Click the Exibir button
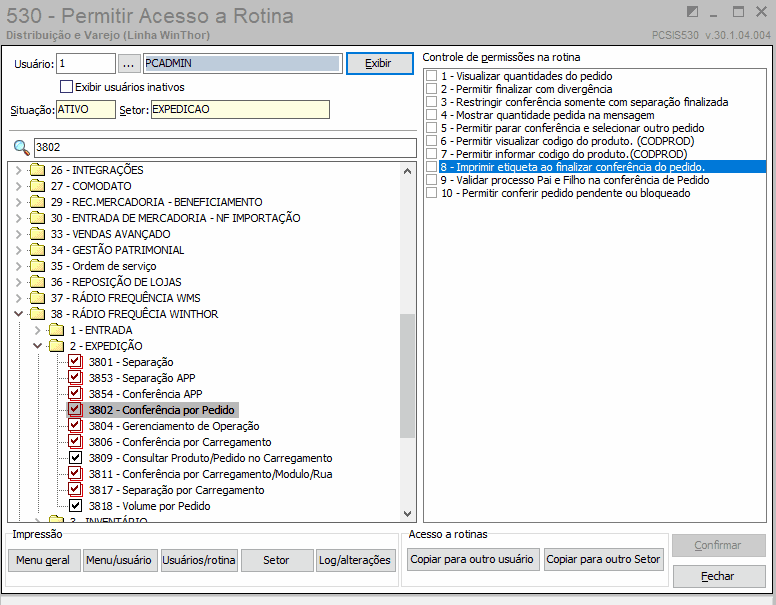Image resolution: width=776 pixels, height=605 pixels. coord(380,64)
